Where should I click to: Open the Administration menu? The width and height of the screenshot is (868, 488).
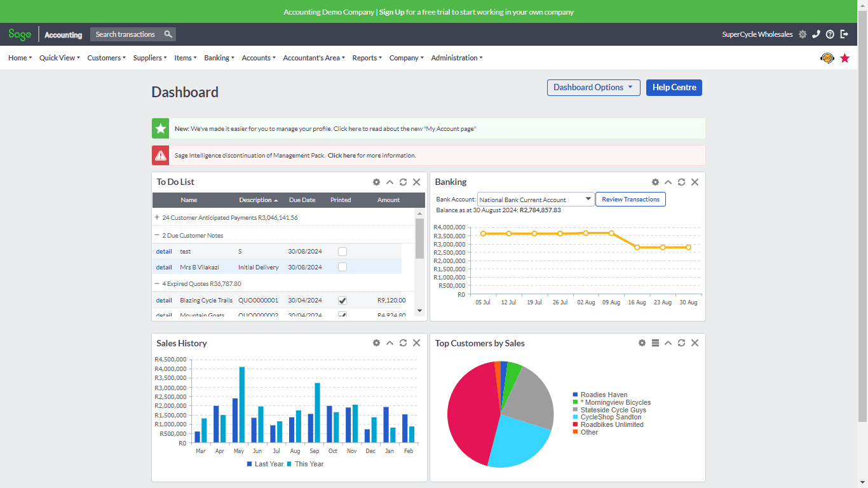point(457,58)
